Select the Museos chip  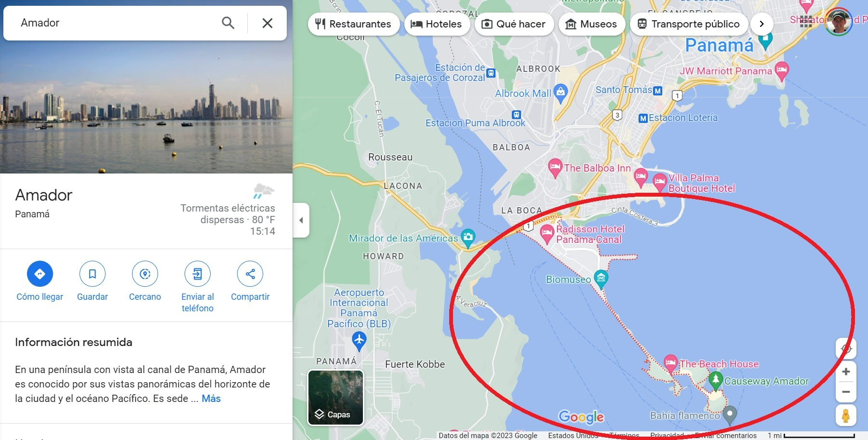[x=591, y=24]
